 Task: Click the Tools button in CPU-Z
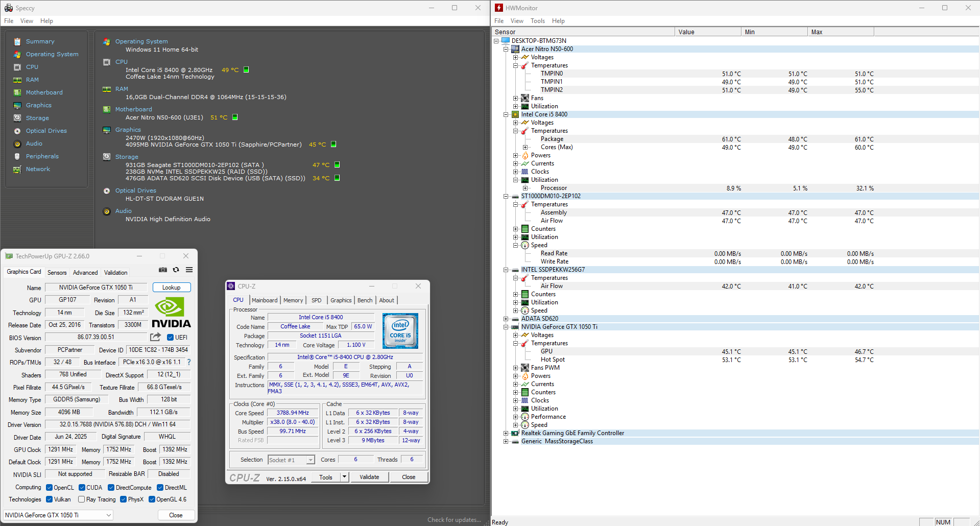point(326,477)
